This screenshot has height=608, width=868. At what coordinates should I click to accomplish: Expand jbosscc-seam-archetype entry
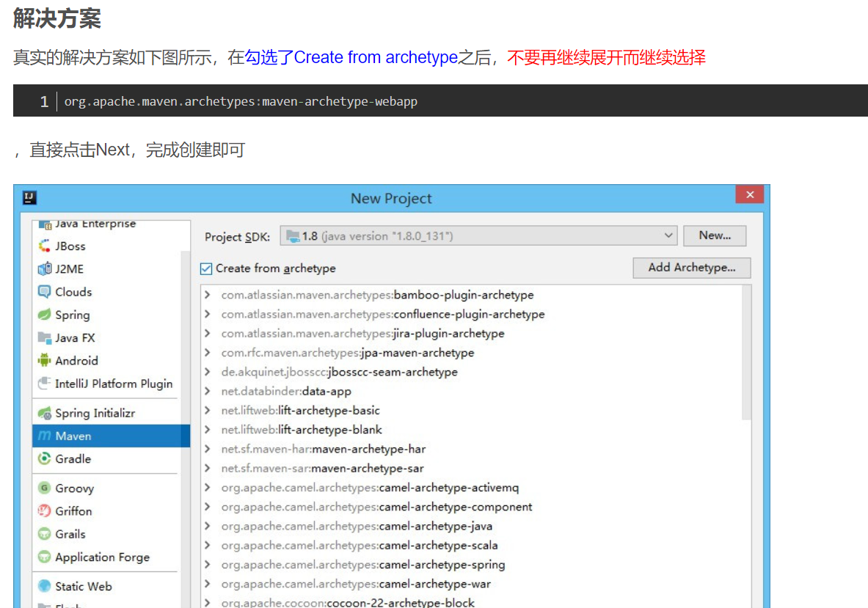208,372
